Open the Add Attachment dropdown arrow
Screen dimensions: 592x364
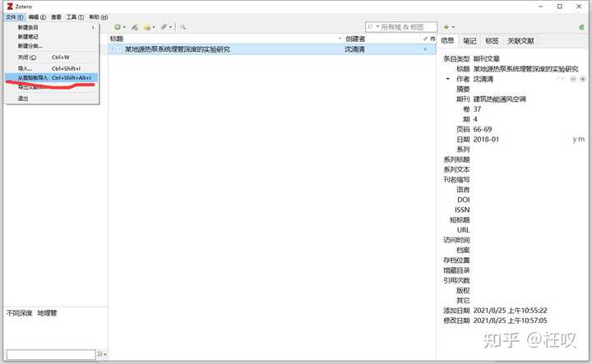(171, 28)
